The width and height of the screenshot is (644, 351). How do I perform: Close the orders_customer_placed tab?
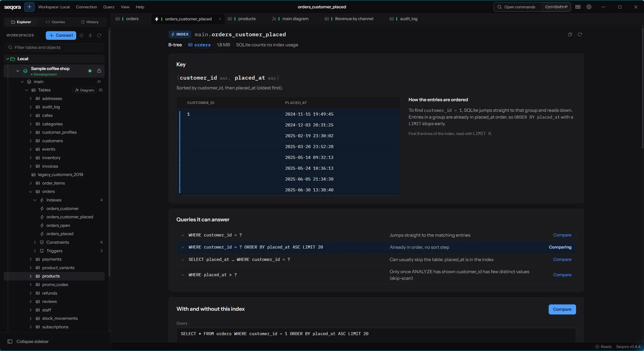(220, 19)
